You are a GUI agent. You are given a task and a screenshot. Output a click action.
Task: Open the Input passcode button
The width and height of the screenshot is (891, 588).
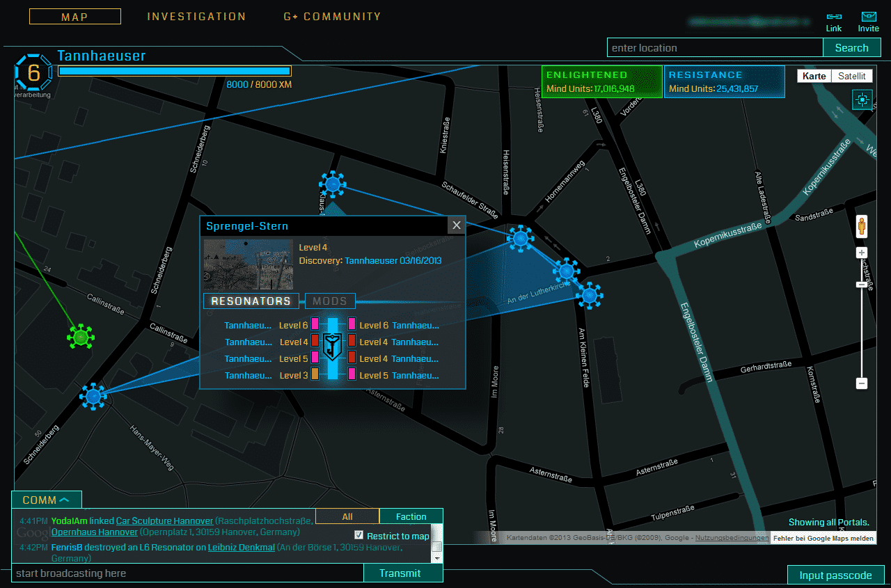tap(835, 575)
